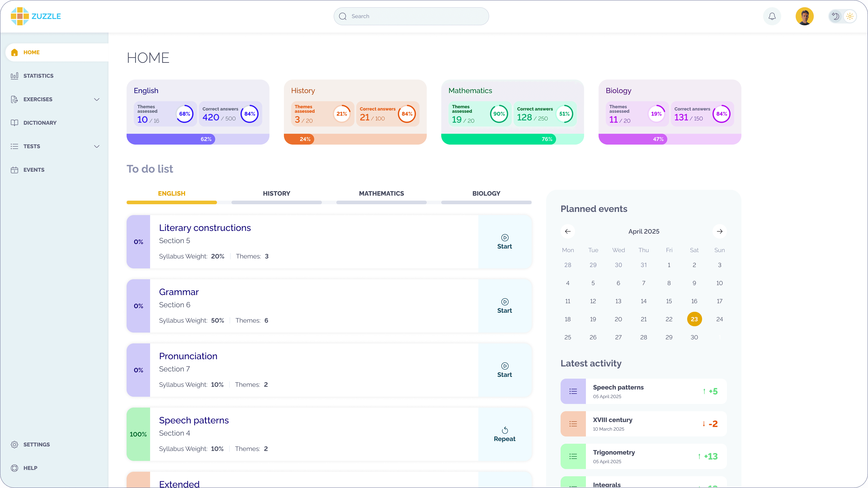Open the Biology to-do tab
The height and width of the screenshot is (488, 868).
tap(486, 194)
